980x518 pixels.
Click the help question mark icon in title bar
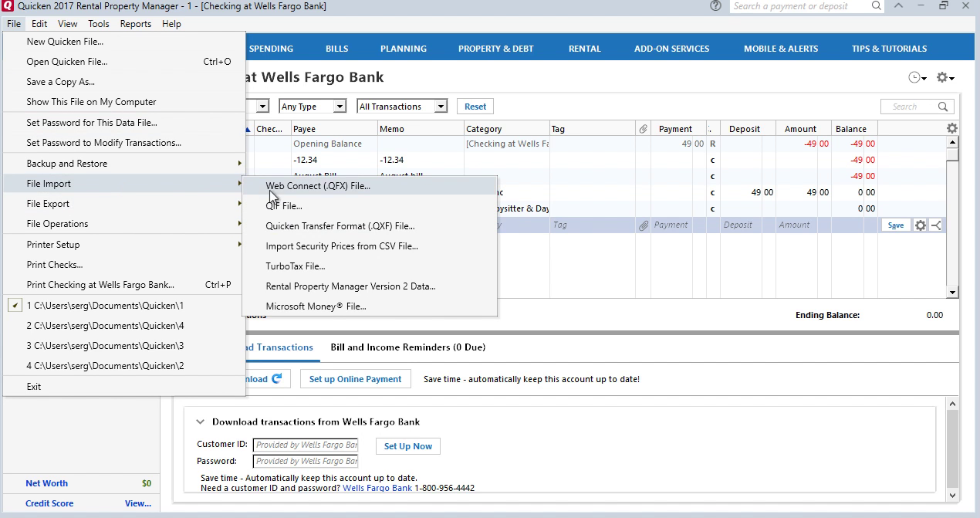[715, 6]
